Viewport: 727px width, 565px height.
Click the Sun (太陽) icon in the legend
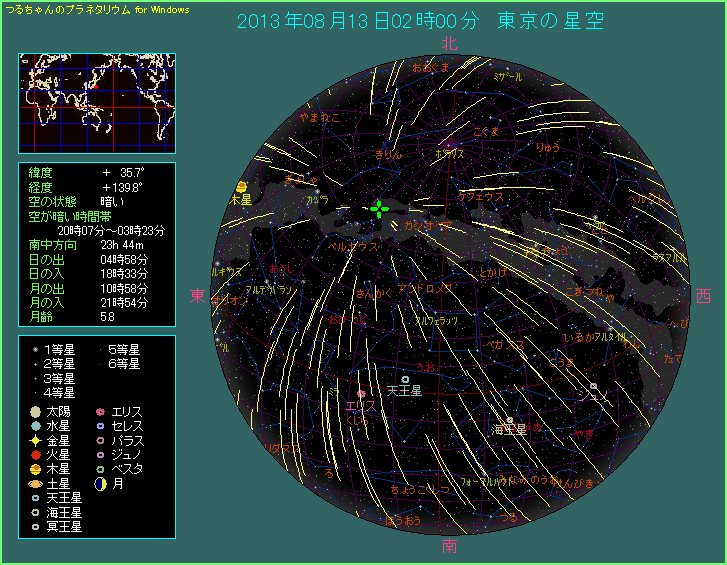(35, 411)
